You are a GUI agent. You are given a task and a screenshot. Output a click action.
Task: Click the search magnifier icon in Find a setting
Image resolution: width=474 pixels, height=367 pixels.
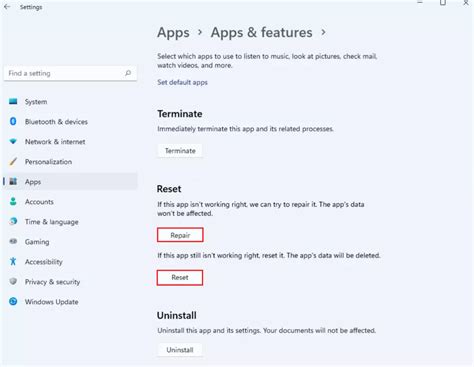(x=128, y=73)
